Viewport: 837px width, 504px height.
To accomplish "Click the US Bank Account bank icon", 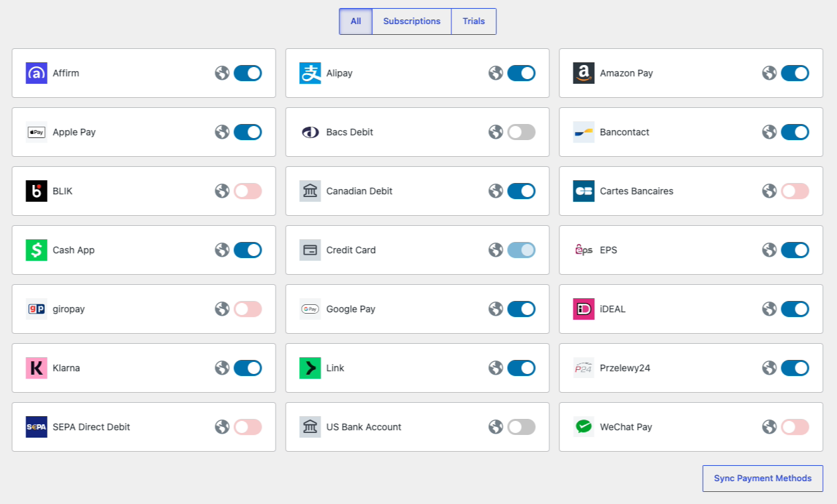I will tap(310, 427).
